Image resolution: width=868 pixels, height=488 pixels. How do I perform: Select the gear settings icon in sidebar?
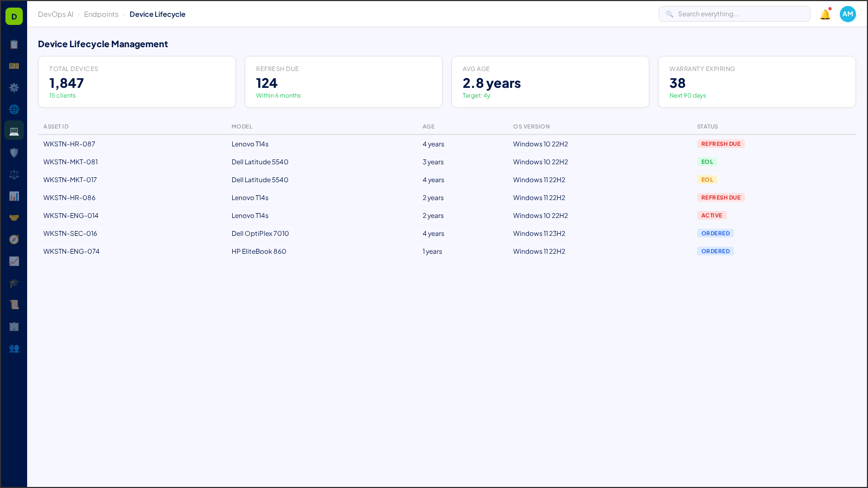tap(14, 88)
